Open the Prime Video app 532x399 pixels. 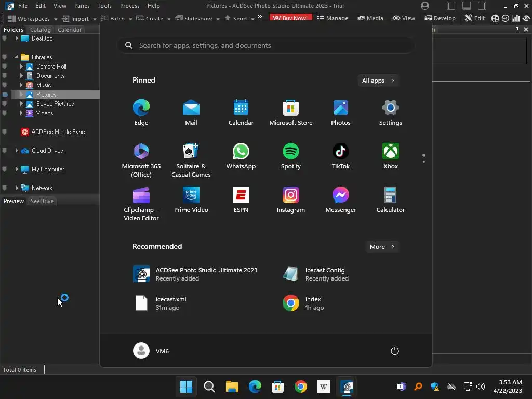click(191, 200)
